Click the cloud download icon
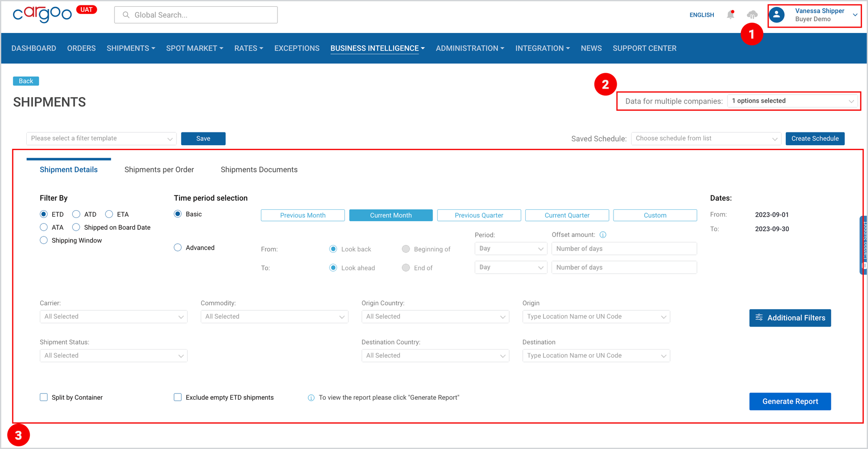This screenshot has width=868, height=449. click(x=752, y=15)
